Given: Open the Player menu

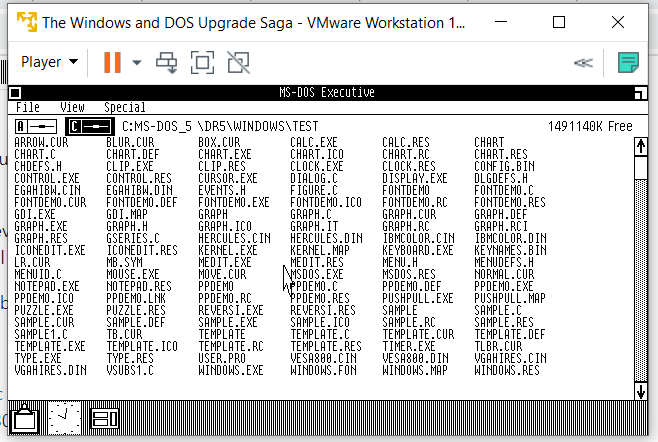Looking at the screenshot, I should click(49, 62).
